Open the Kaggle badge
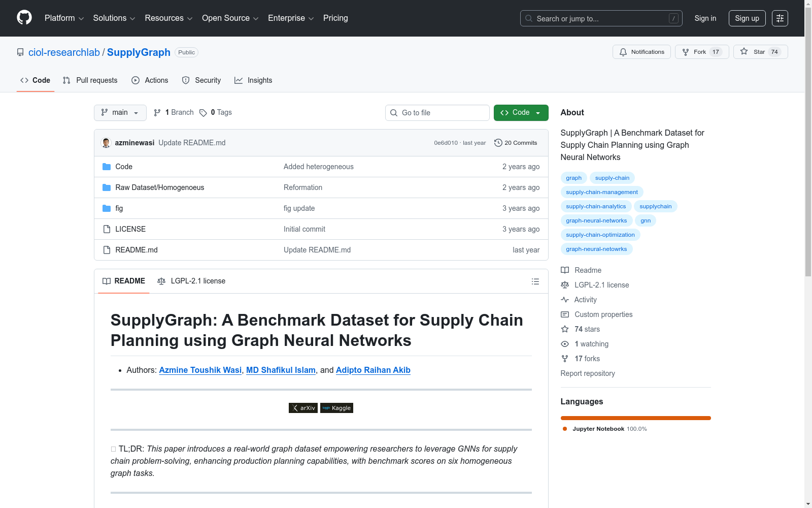 point(336,408)
